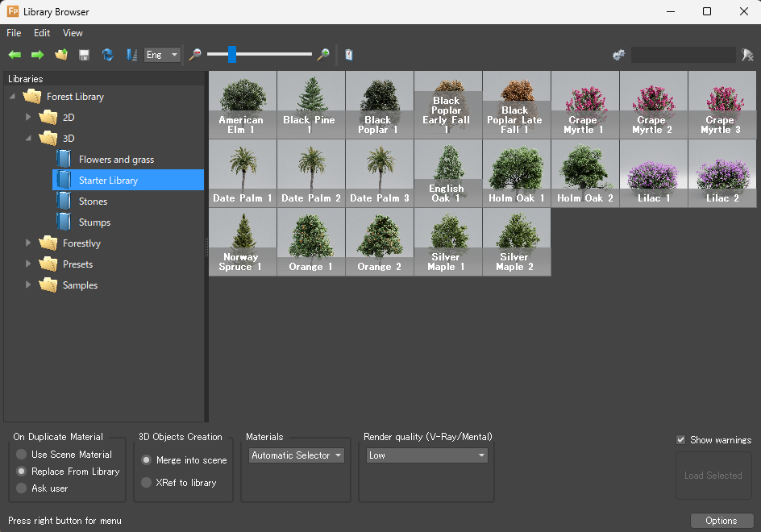
Task: Open the File menu
Action: pyautogui.click(x=13, y=33)
